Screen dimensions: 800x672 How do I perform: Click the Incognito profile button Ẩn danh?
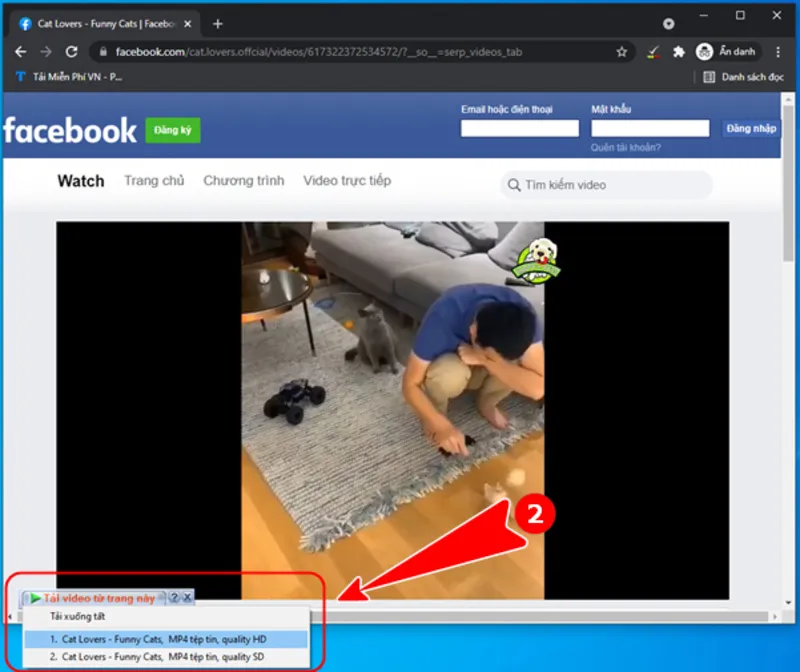click(x=726, y=52)
